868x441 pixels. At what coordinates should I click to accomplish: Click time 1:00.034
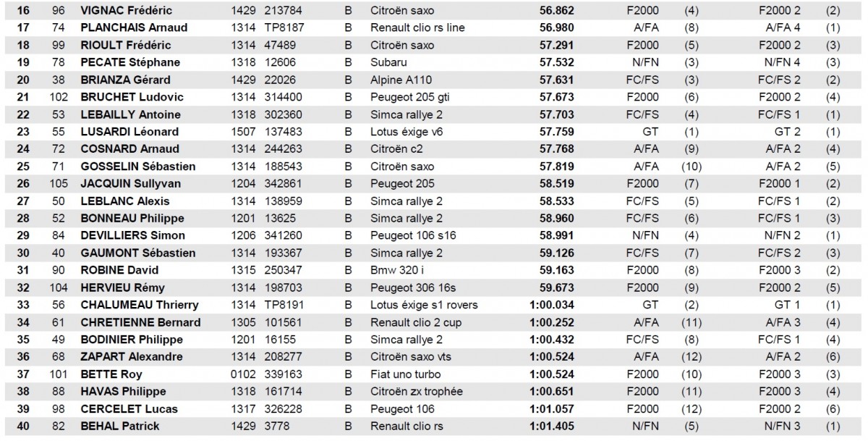tap(552, 305)
